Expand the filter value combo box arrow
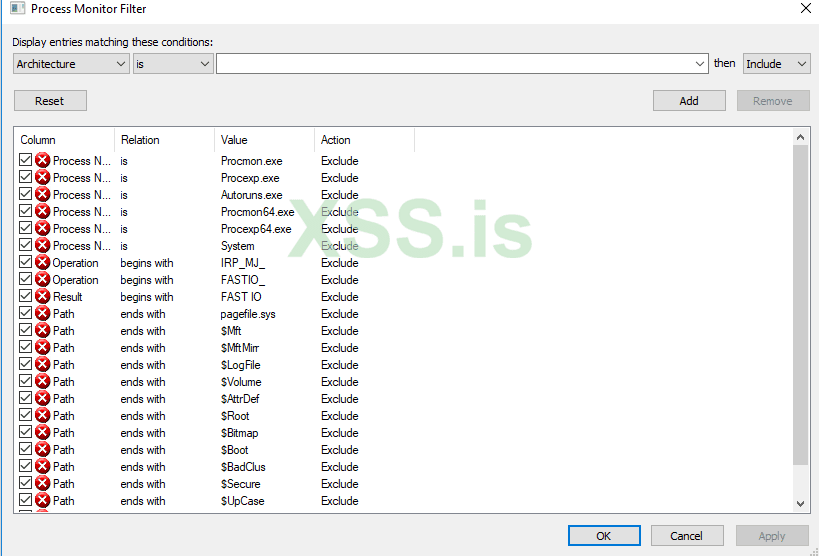The image size is (819, 556). coord(699,64)
